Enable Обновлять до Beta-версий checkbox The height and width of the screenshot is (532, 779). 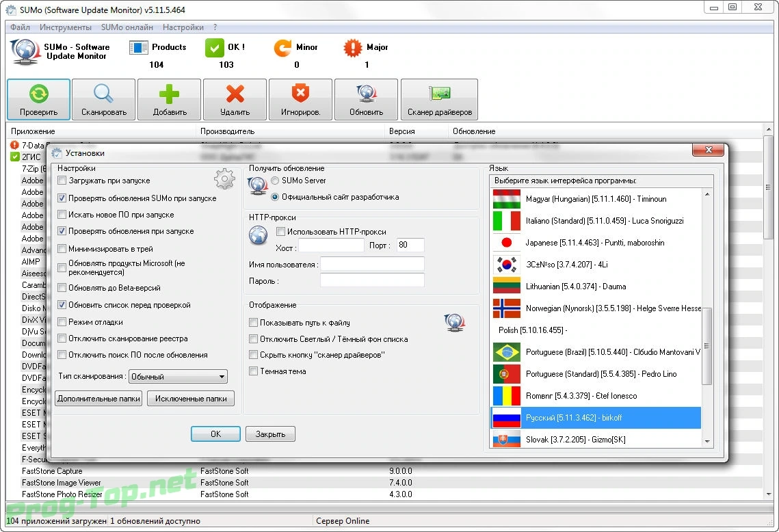pyautogui.click(x=62, y=288)
